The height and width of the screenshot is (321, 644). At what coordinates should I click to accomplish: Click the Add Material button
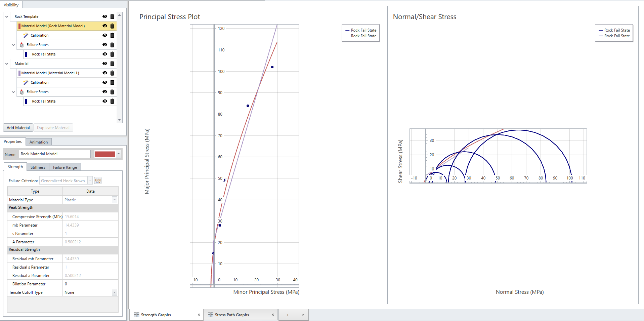pos(18,127)
